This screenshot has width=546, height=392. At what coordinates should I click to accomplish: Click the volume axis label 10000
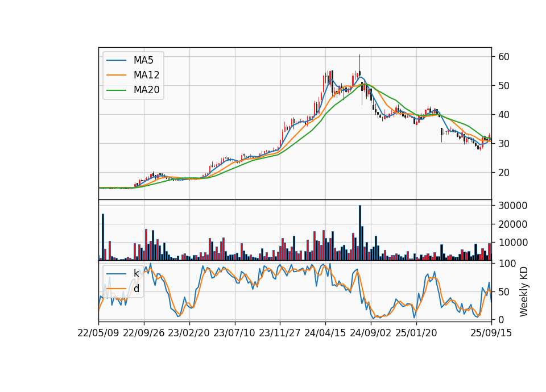pyautogui.click(x=512, y=243)
